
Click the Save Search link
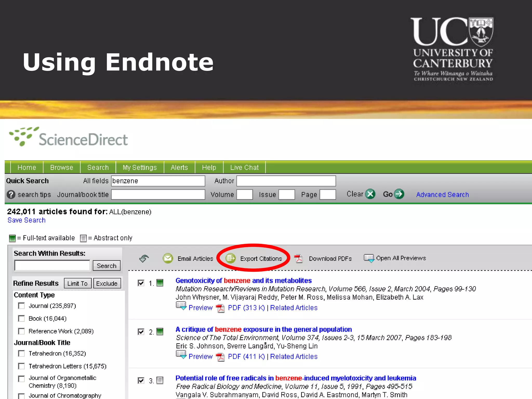[26, 220]
